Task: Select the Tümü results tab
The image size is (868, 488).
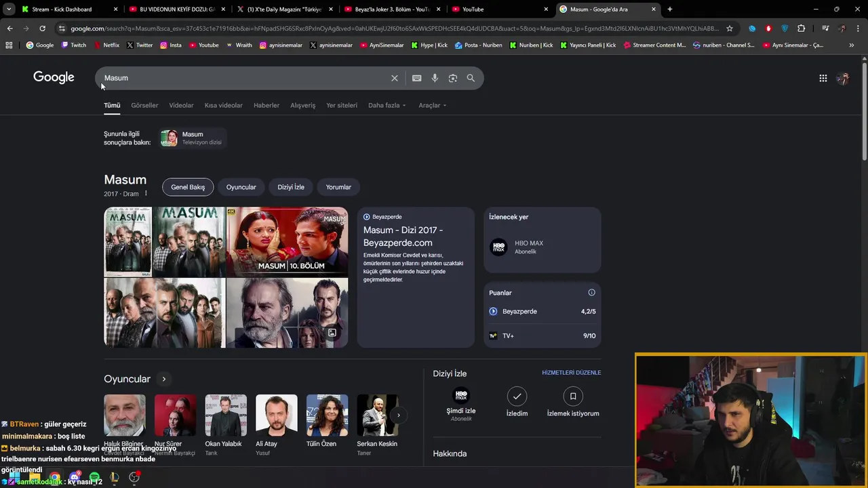Action: (x=112, y=105)
